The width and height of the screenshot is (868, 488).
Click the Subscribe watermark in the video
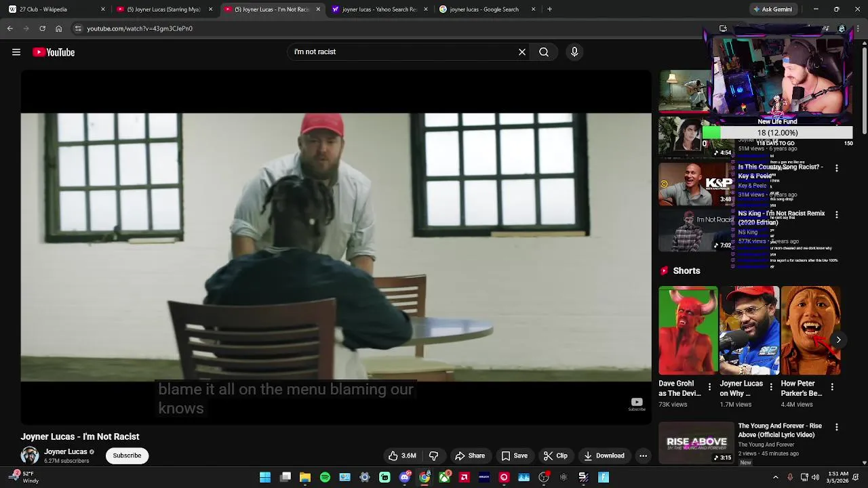click(x=637, y=404)
